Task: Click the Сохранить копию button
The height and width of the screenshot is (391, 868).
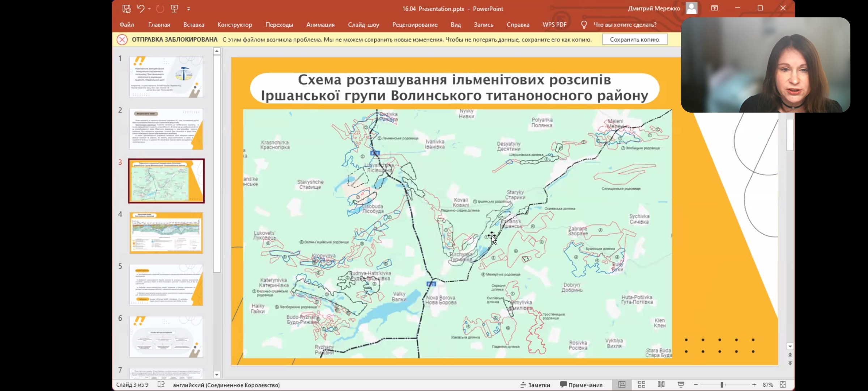Action: pos(634,39)
